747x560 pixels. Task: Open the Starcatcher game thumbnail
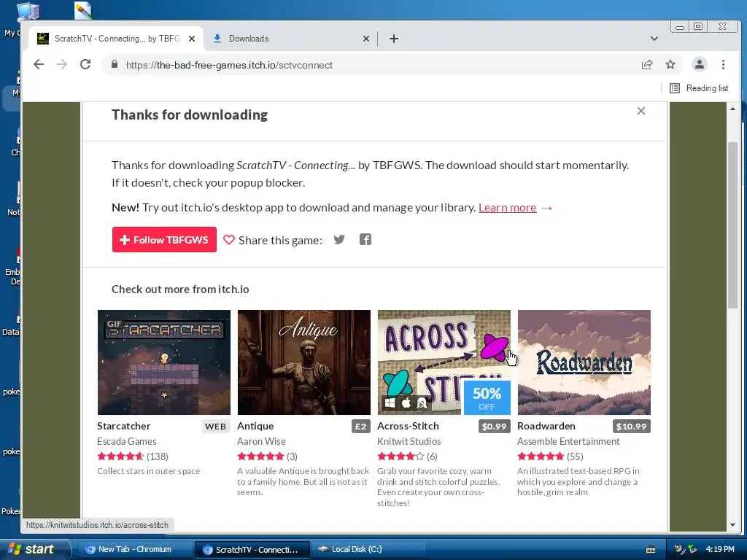[164, 362]
